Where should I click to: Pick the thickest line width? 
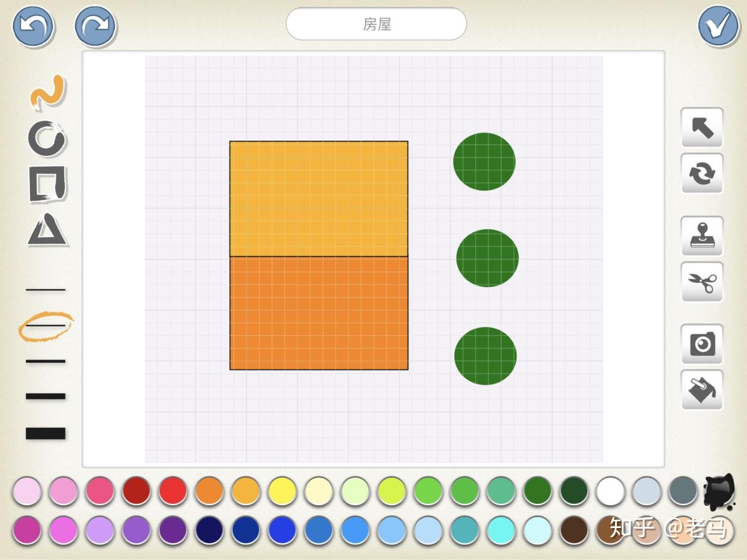click(x=46, y=434)
